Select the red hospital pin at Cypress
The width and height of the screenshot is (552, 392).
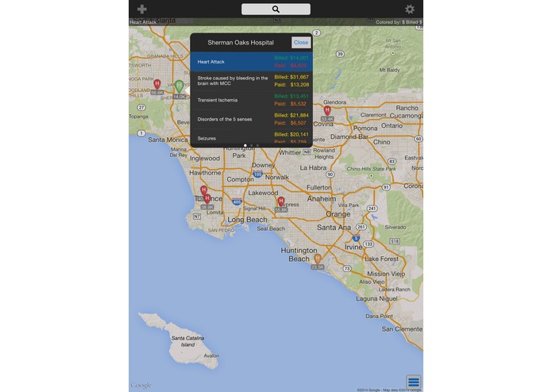[x=281, y=202]
